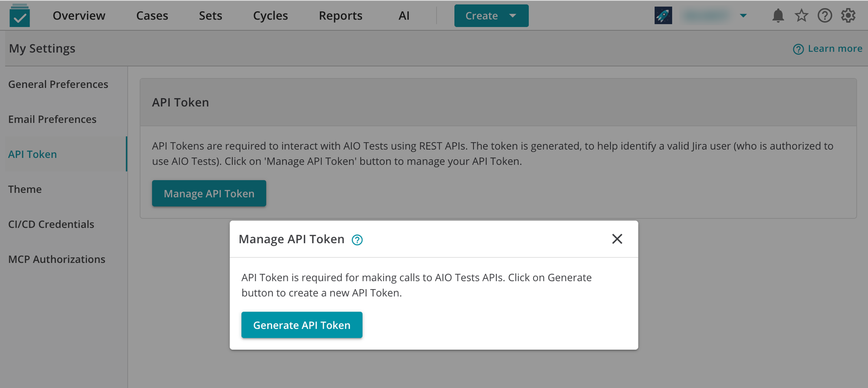Go to the Overview menu
This screenshot has height=388, width=868.
coord(79,16)
